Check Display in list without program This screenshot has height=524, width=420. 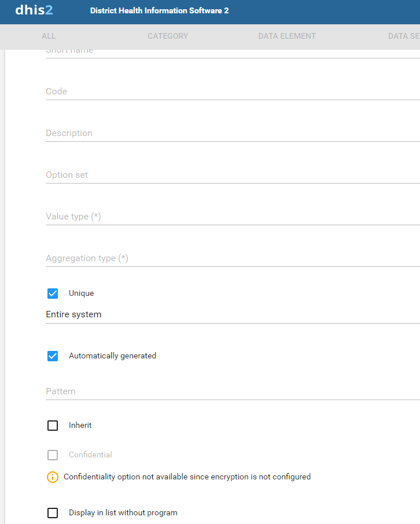click(x=53, y=513)
